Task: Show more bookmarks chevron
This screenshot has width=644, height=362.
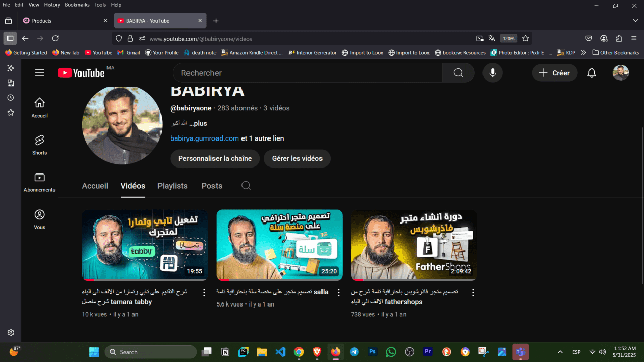Action: tap(583, 52)
